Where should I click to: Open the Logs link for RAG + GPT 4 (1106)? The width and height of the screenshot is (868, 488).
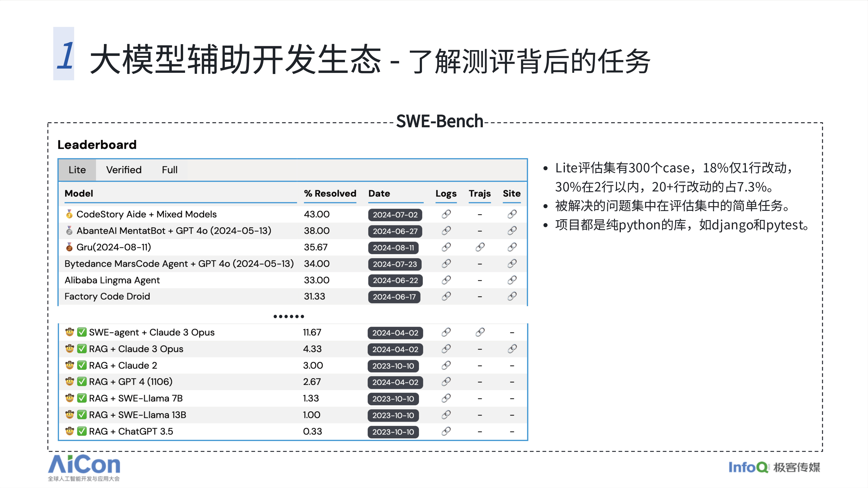[446, 382]
